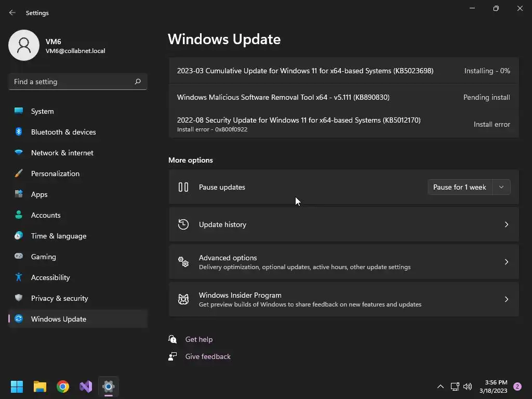
Task: Click the Malicious Software Removal Tool row
Action: pyautogui.click(x=344, y=97)
